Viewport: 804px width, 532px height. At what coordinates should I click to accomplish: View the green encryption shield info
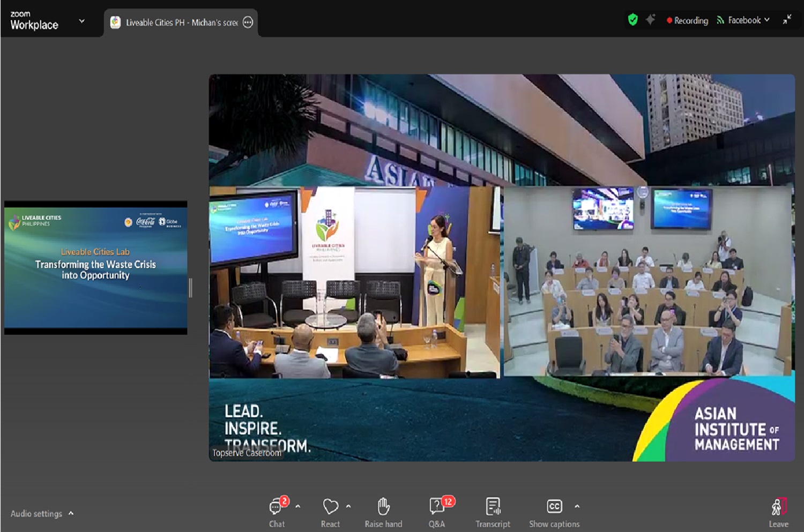[x=633, y=20]
